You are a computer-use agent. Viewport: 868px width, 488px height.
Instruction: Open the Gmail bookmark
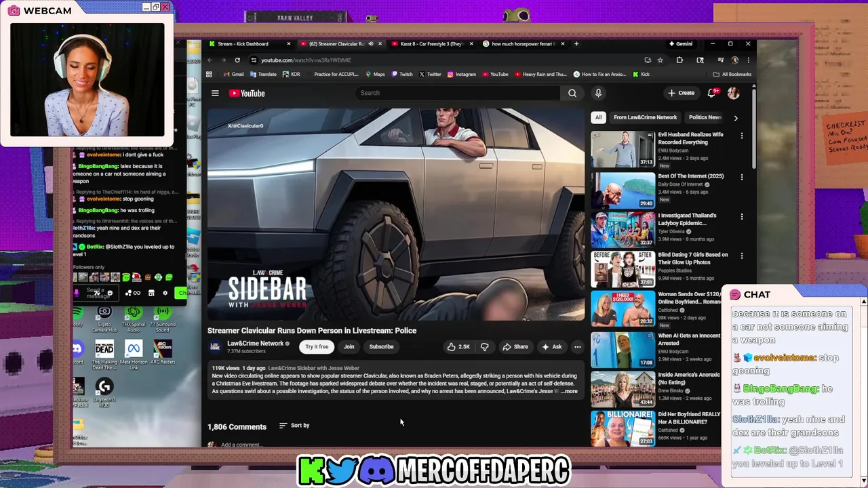(x=233, y=74)
